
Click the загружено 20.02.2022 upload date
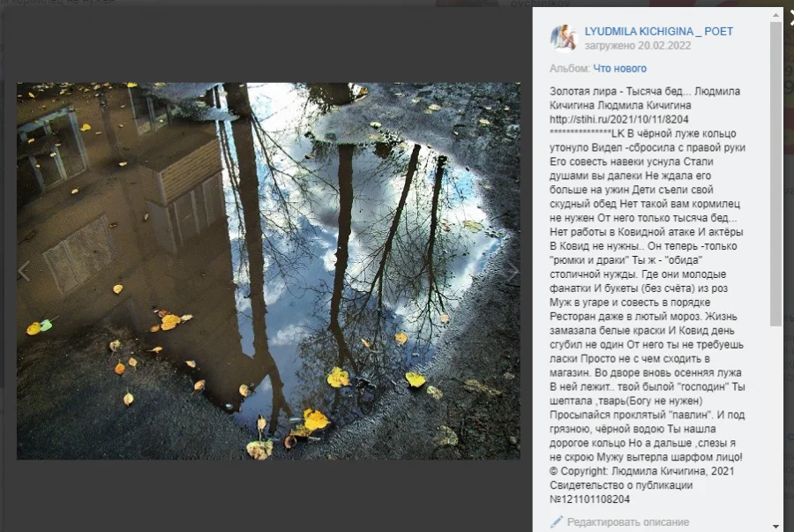pyautogui.click(x=638, y=46)
